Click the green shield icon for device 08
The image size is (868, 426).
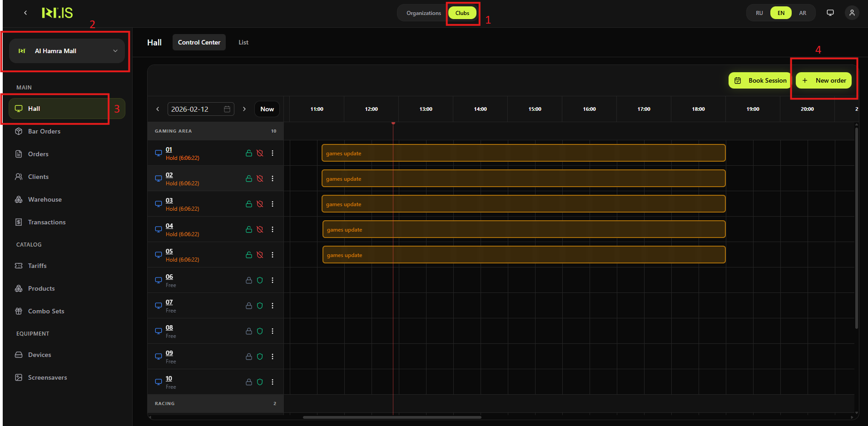[x=260, y=331]
